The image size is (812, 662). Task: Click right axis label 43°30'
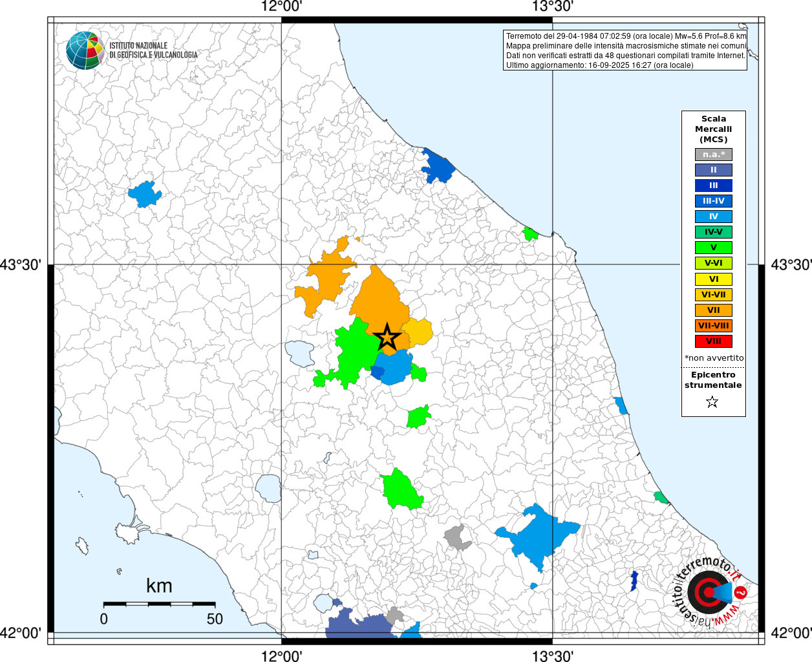click(x=791, y=265)
